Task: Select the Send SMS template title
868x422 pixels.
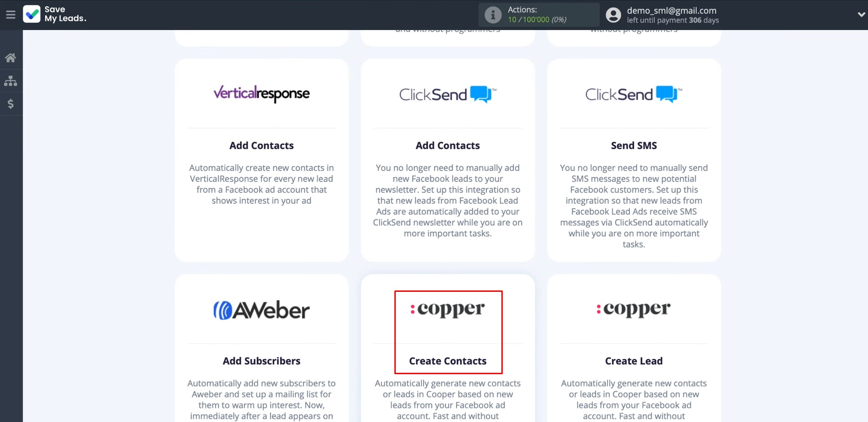Action: [634, 146]
